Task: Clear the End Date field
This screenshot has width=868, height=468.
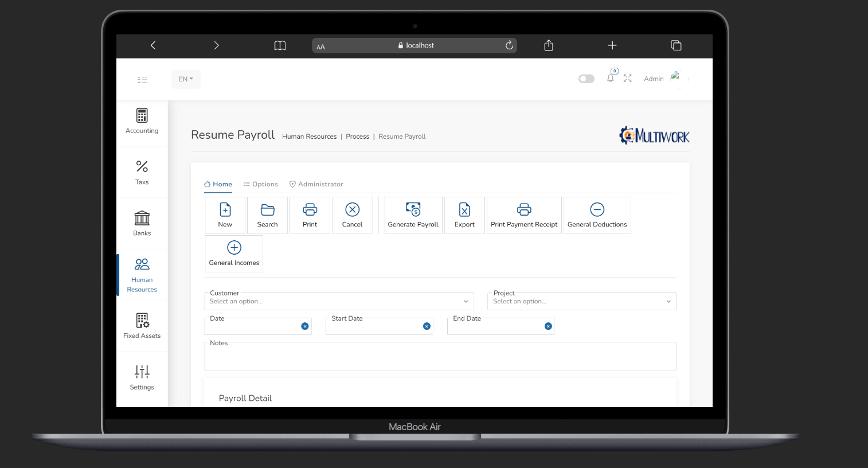Action: (x=548, y=326)
